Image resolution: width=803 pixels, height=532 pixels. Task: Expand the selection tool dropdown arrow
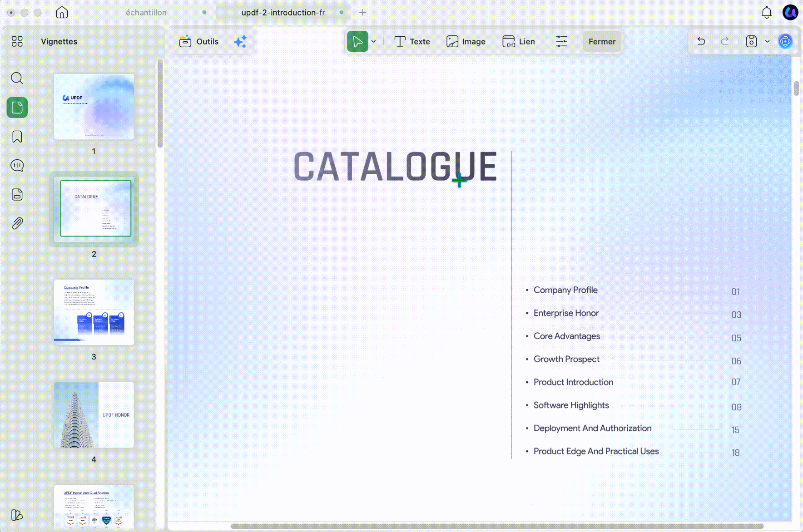[x=374, y=41]
